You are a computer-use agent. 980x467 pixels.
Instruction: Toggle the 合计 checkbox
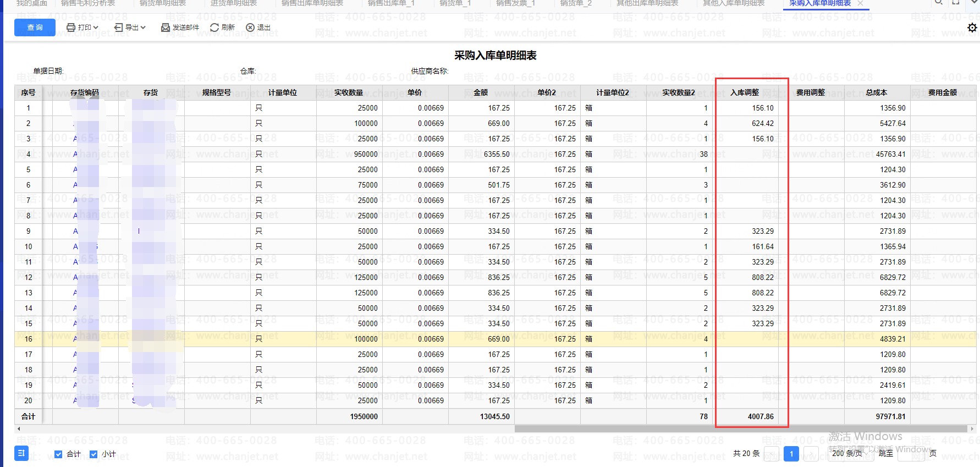pos(58,454)
